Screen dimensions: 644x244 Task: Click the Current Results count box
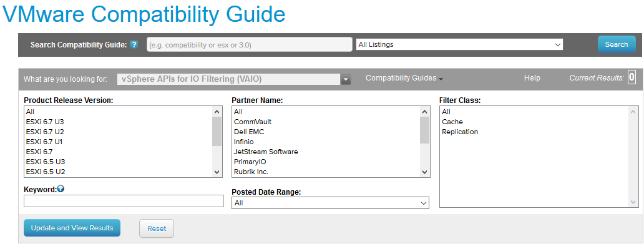tap(632, 77)
